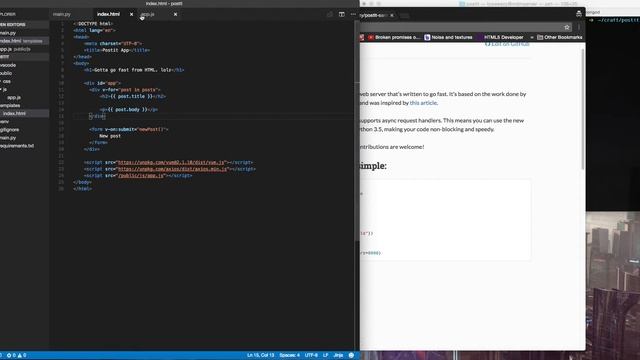640x360 pixels.
Task: Click the {{ post.body }} code line
Action: (x=129, y=109)
